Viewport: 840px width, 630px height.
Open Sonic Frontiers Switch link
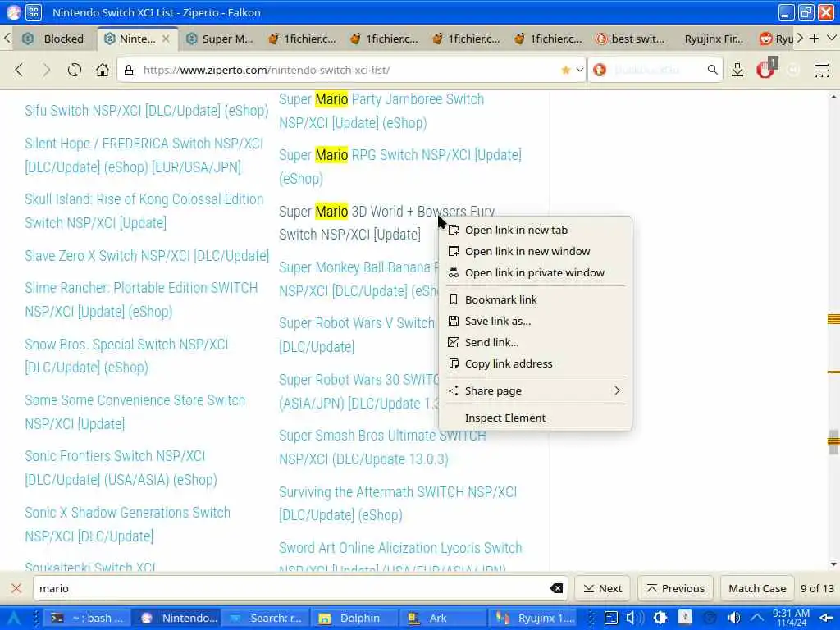click(121, 468)
